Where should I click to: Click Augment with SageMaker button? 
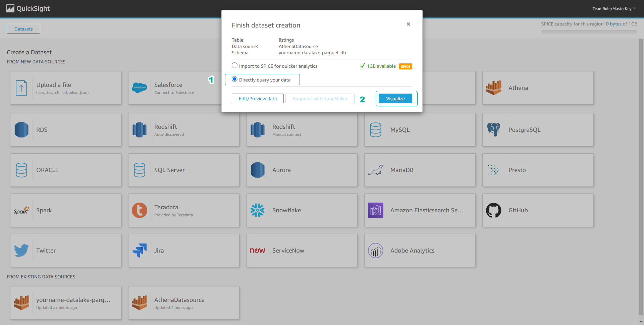[x=320, y=99]
